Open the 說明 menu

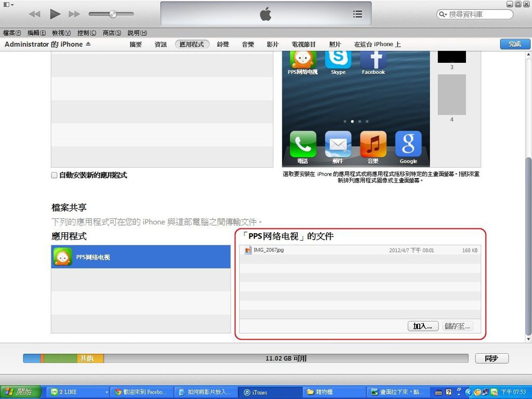tap(137, 33)
